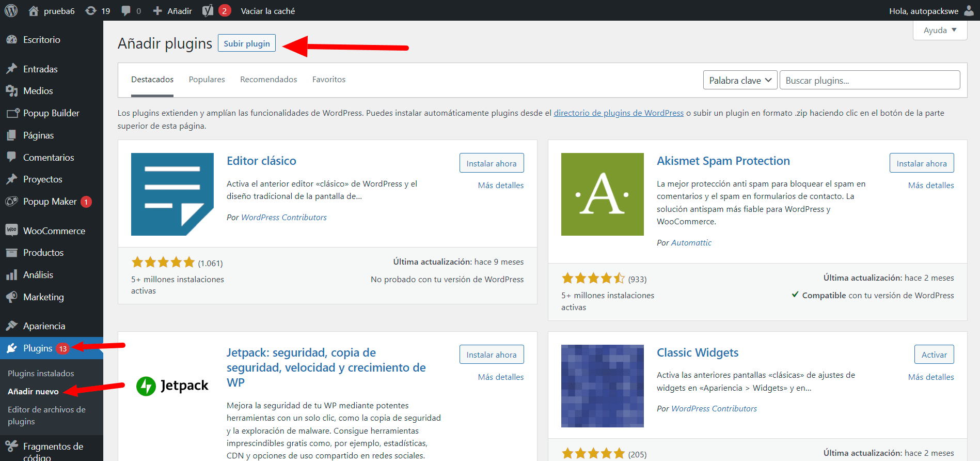Open Más detalles for Jetpack
The height and width of the screenshot is (461, 980).
(501, 377)
